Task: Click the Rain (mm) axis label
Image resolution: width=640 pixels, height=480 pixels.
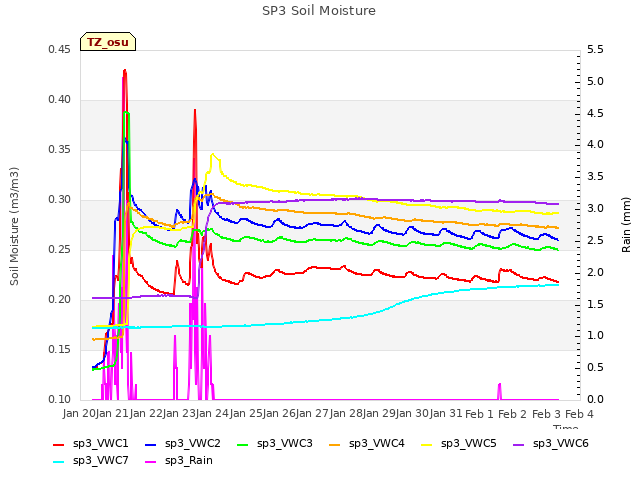Action: (626, 225)
